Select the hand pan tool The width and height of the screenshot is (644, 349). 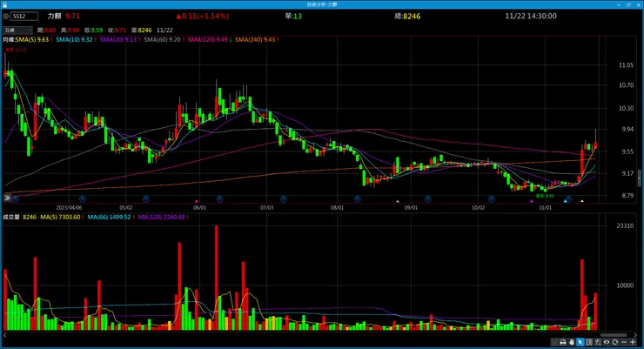coord(572,342)
